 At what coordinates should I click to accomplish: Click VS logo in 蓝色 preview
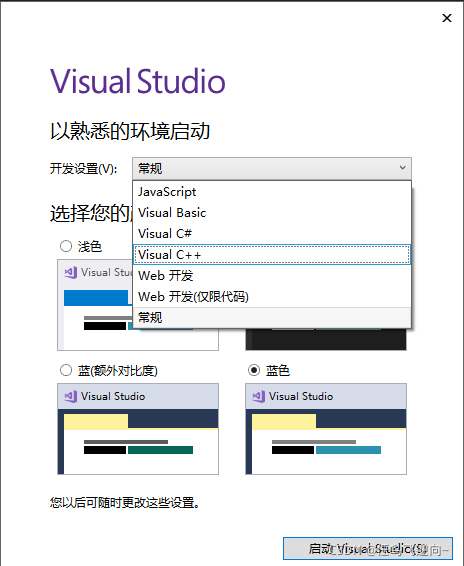259,396
